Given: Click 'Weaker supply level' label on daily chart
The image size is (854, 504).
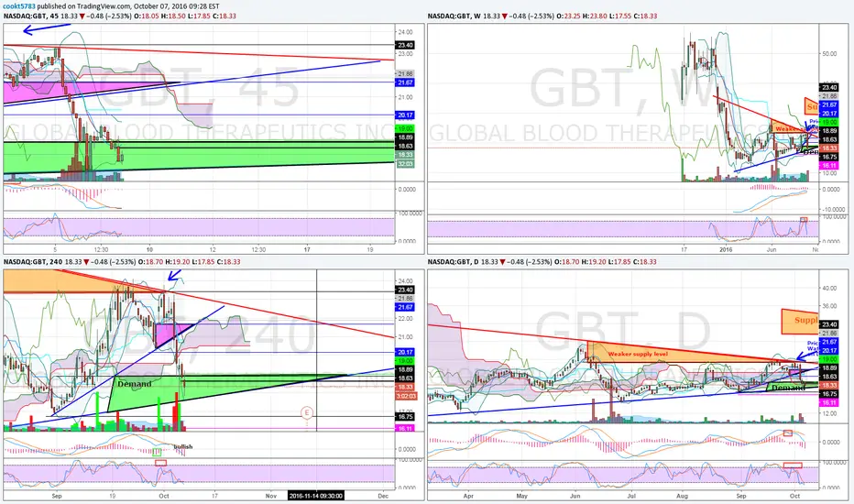Looking at the screenshot, I should point(637,354).
